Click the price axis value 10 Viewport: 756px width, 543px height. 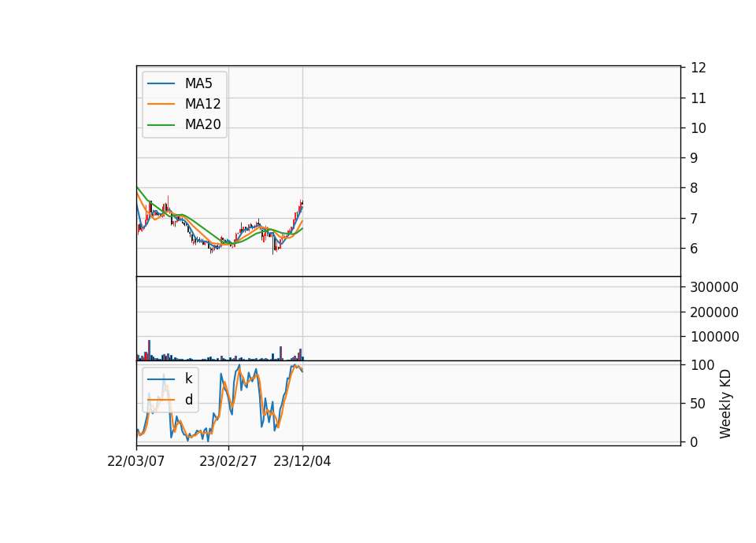coord(699,128)
